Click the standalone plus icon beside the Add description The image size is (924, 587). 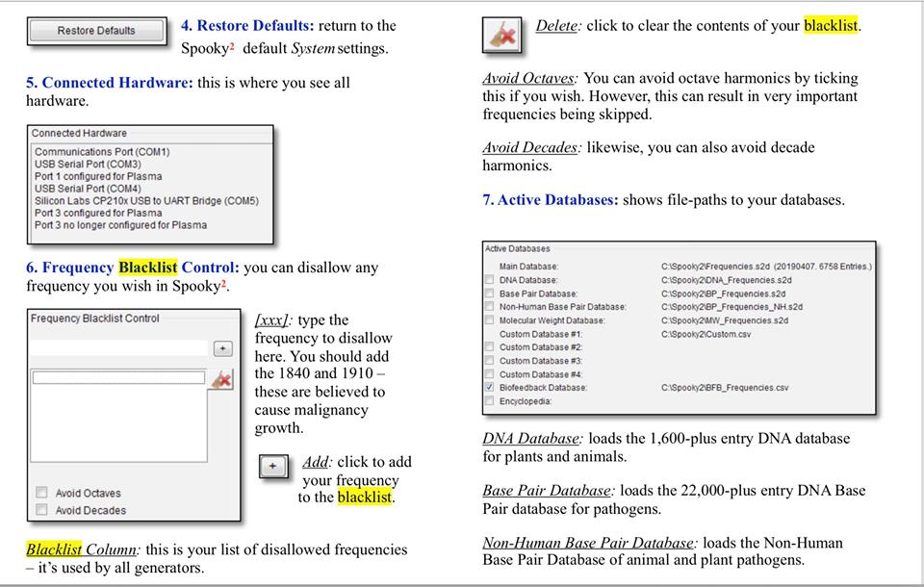click(273, 466)
